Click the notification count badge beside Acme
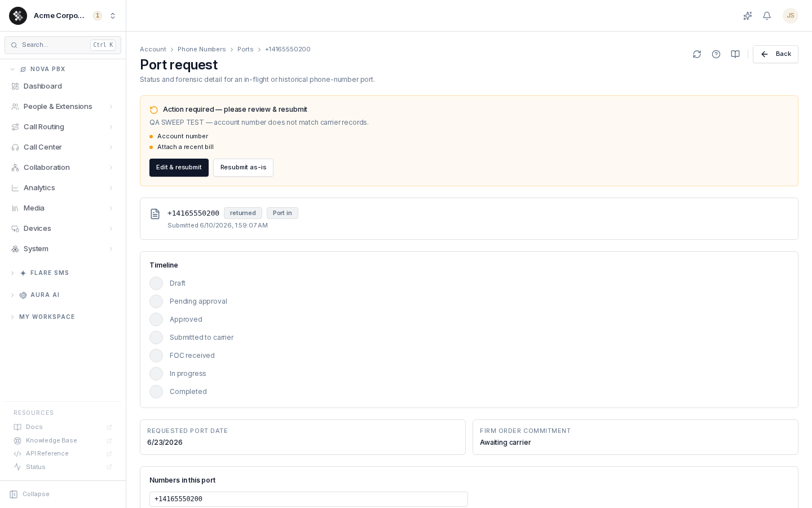 (x=98, y=16)
